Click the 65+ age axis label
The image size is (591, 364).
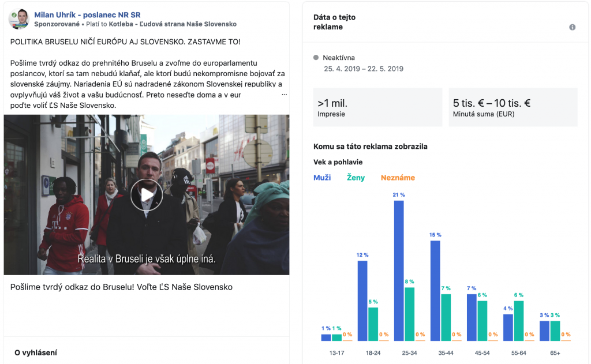555,353
